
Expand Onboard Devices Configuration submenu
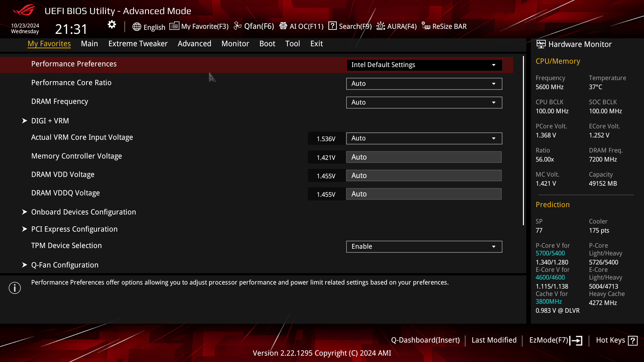click(84, 212)
